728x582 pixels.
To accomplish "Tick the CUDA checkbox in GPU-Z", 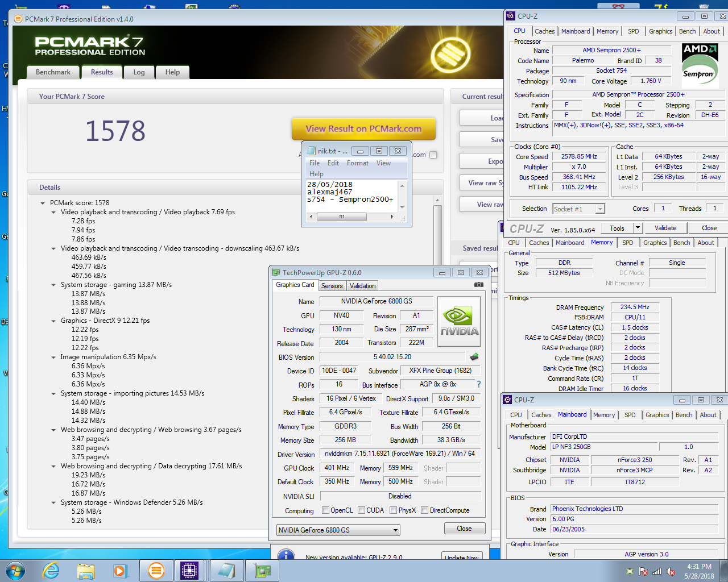I will [361, 510].
